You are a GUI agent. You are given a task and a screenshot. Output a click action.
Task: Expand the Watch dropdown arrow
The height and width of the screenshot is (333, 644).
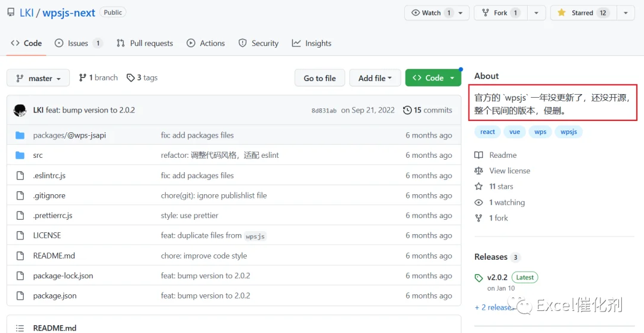461,13
